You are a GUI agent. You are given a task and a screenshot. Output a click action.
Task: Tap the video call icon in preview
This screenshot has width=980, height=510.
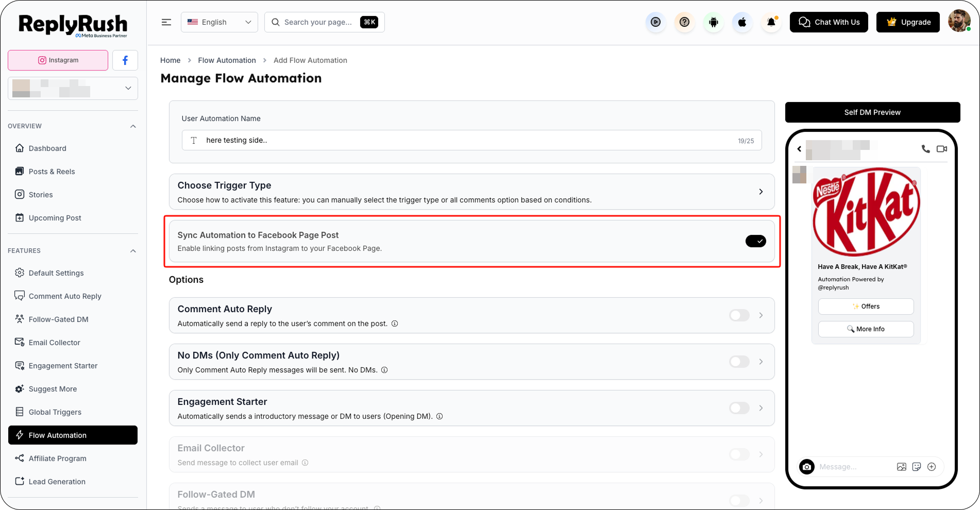[x=942, y=149]
